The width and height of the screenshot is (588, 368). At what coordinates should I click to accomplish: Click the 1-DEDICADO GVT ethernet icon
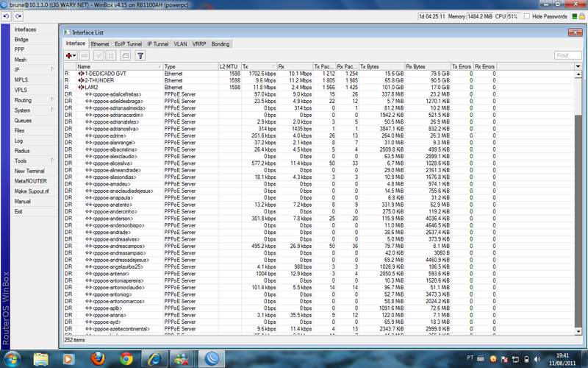(x=81, y=74)
